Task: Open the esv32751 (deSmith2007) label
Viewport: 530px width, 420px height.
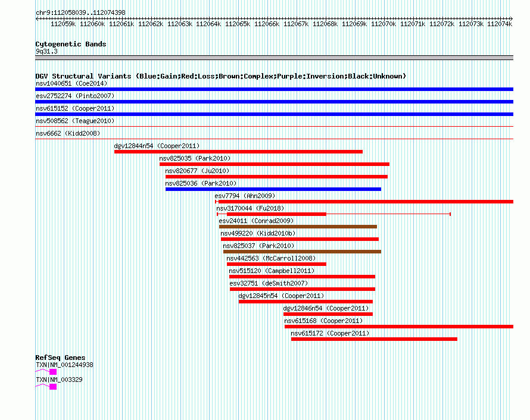Action: click(269, 283)
